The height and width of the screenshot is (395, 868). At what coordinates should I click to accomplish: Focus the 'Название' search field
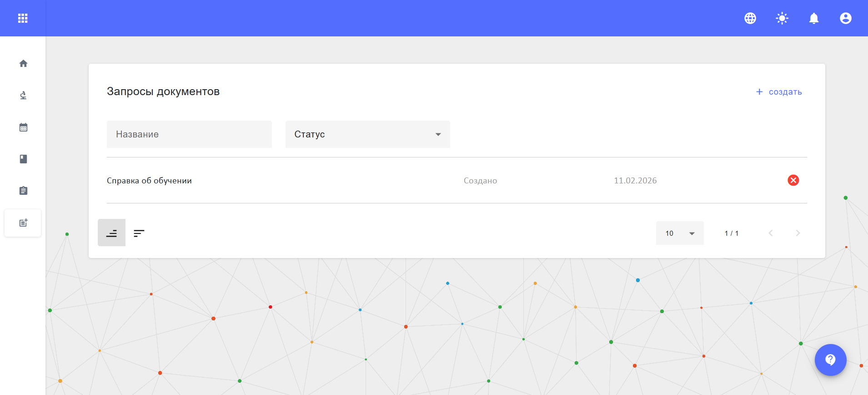click(189, 134)
